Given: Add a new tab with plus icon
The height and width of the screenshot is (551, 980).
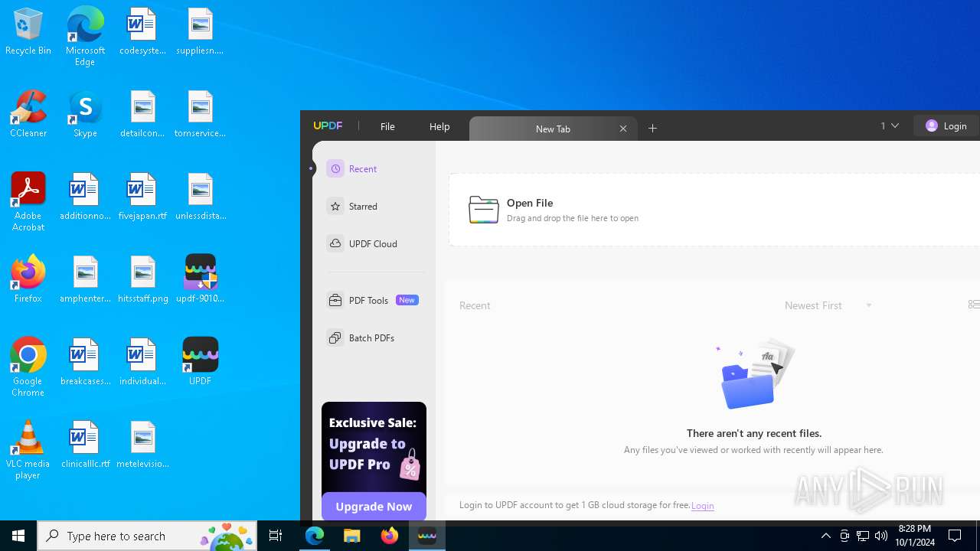Looking at the screenshot, I should pos(653,129).
